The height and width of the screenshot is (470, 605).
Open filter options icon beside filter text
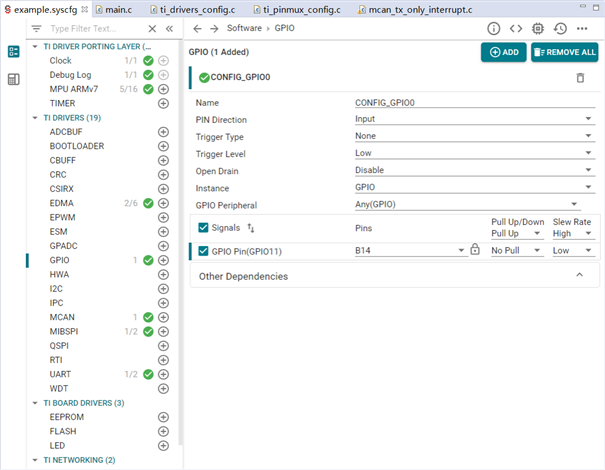[36, 29]
